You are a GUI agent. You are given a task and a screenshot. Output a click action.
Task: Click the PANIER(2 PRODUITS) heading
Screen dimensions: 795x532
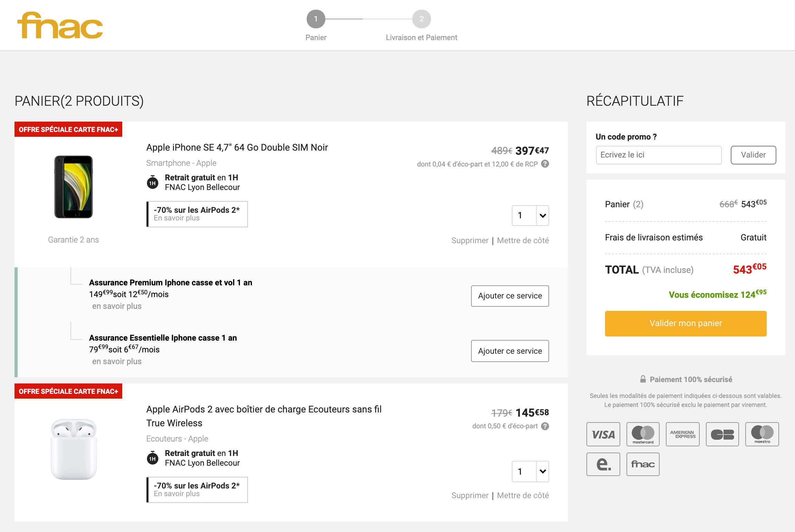coord(79,101)
